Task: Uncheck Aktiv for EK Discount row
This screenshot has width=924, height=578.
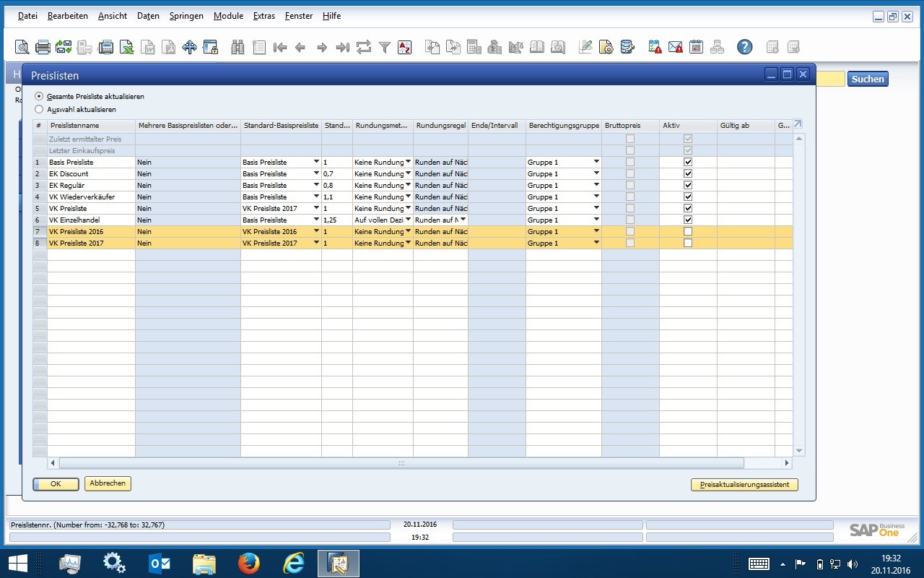Action: tap(688, 174)
